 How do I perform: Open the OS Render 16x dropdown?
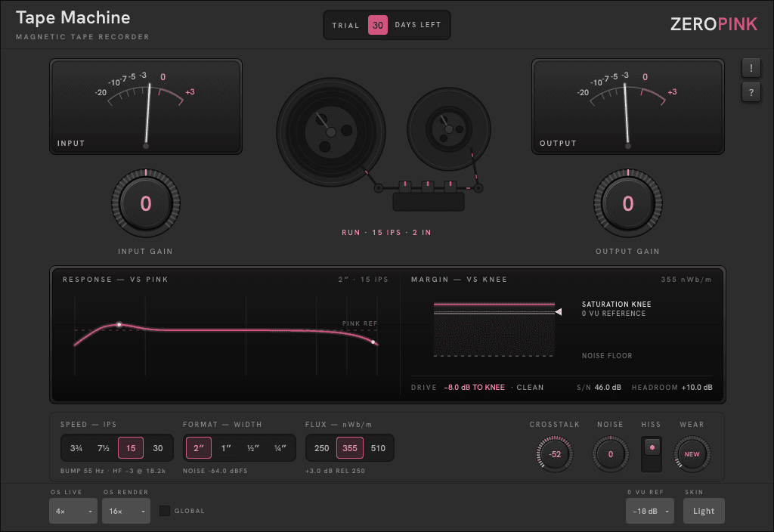pyautogui.click(x=126, y=511)
